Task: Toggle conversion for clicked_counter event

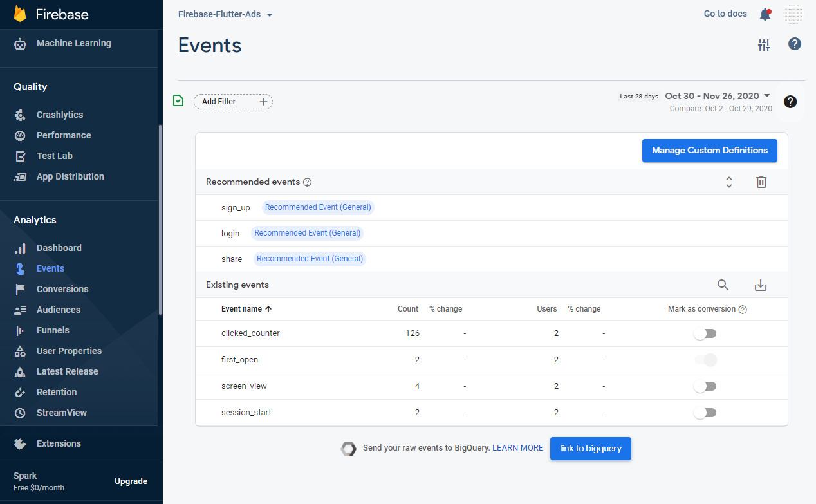Action: tap(705, 333)
